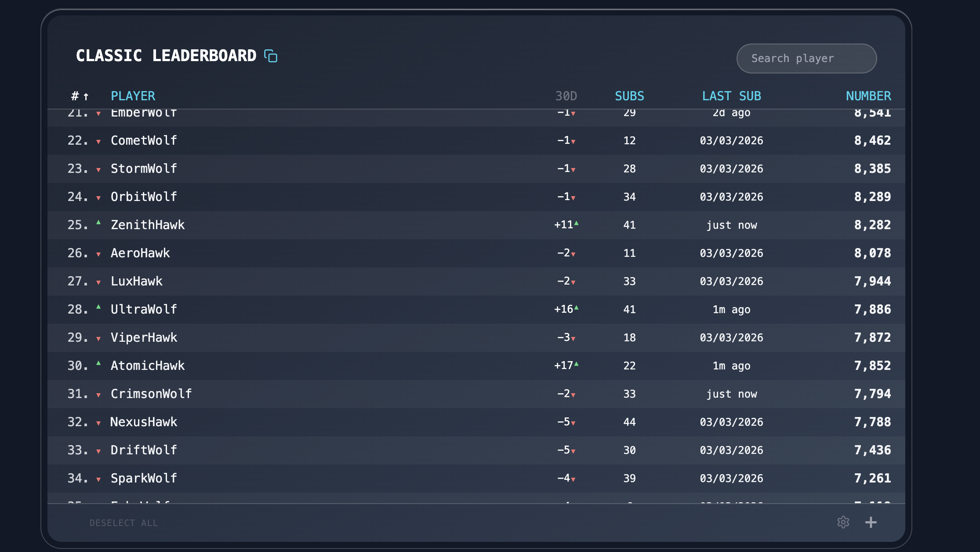The image size is (980, 552).
Task: Click the green up arrow beside ZenithHawk
Action: [x=98, y=225]
